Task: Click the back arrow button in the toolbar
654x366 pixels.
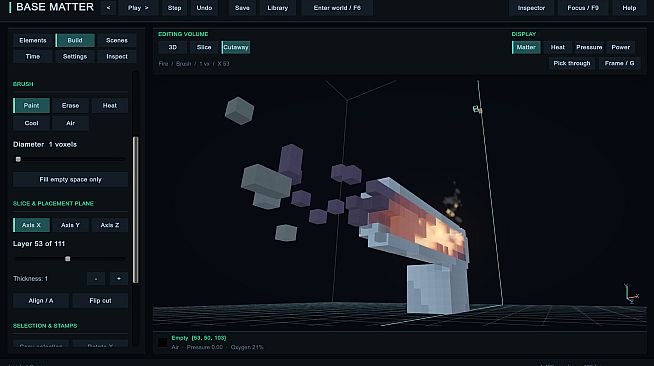Action: pyautogui.click(x=108, y=8)
